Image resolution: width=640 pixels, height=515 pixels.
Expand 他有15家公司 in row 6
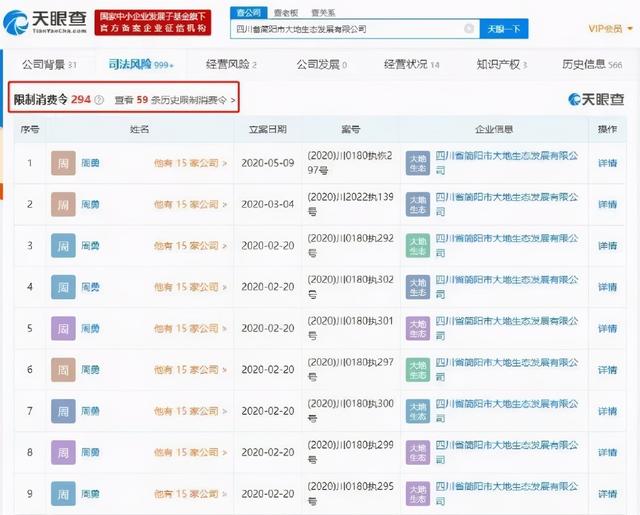click(190, 370)
